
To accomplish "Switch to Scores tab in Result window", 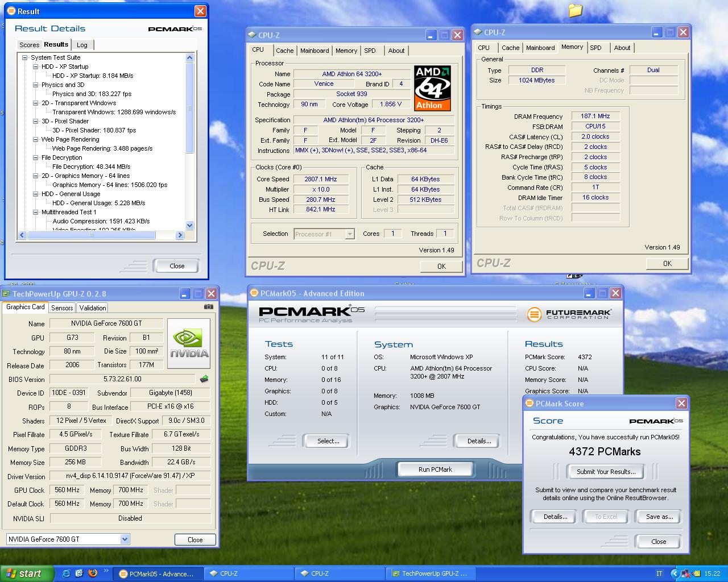I will click(29, 45).
